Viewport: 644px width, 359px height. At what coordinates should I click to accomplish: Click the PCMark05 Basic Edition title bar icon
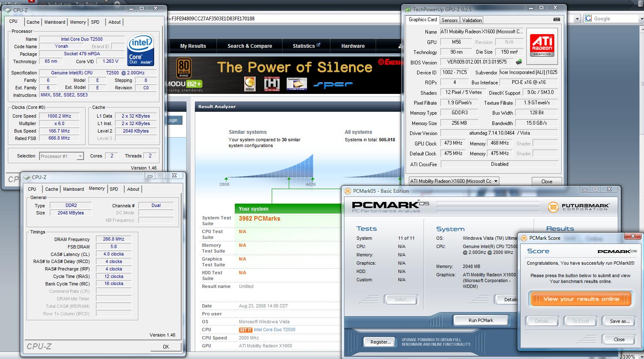[348, 191]
